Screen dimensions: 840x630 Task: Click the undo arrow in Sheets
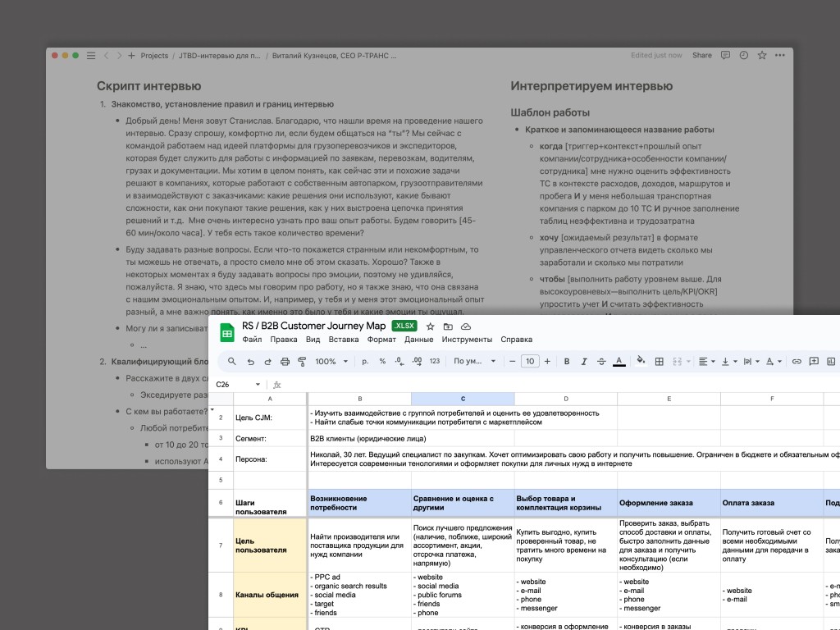coord(250,361)
